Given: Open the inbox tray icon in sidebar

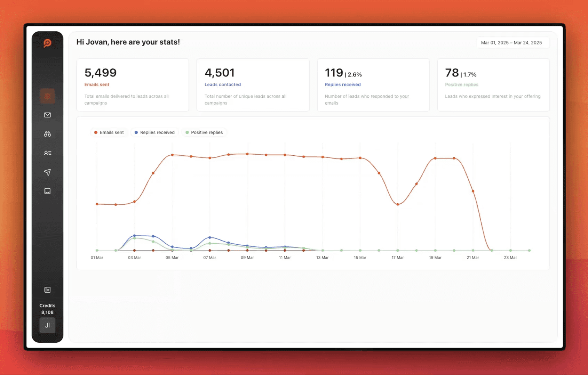Looking at the screenshot, I should [47, 191].
